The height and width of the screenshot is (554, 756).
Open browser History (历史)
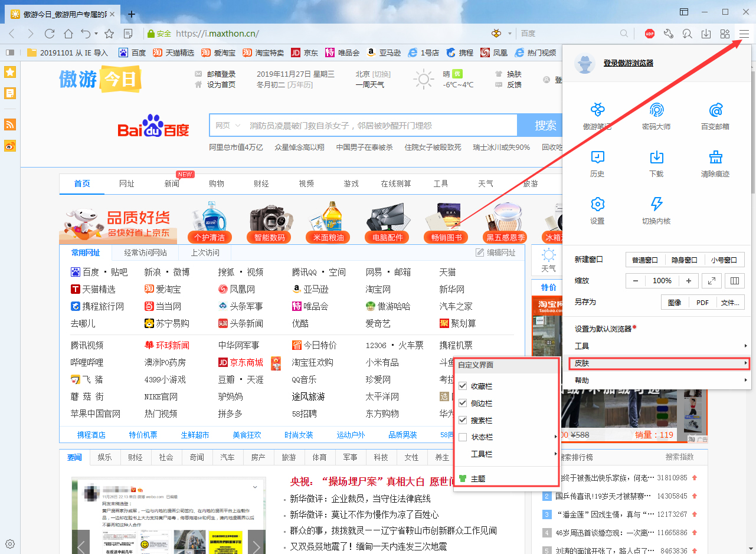[x=597, y=164]
